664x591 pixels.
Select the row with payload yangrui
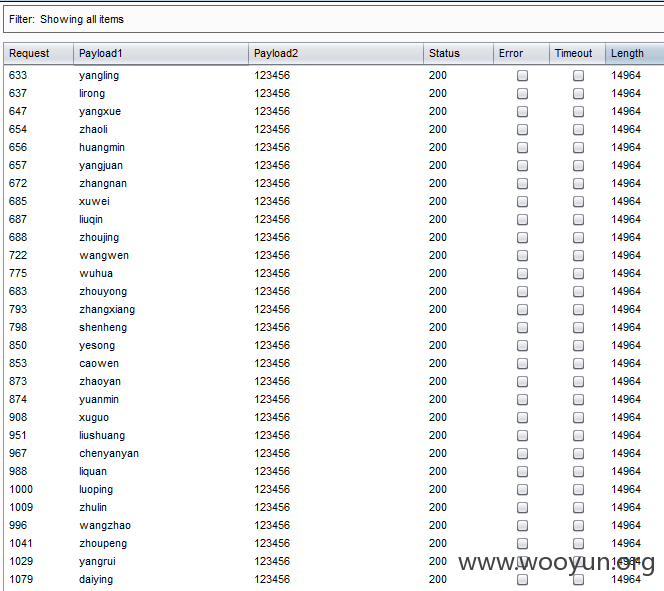click(x=334, y=561)
